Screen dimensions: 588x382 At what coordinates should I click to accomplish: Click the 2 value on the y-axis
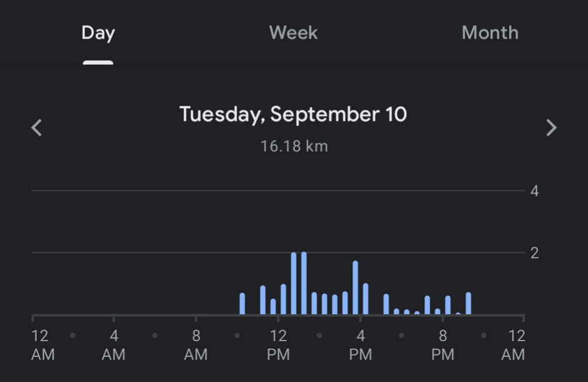pyautogui.click(x=534, y=253)
